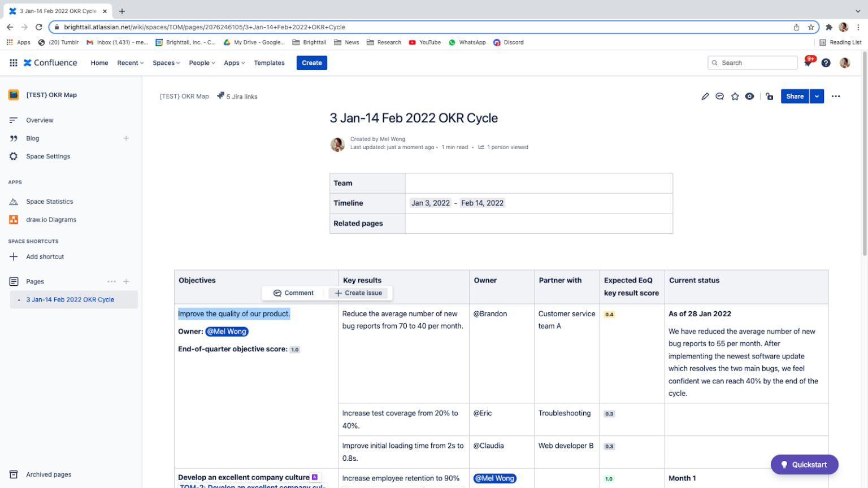Screen dimensions: 868x488
Task: Click the app switcher grid icon
Action: [x=12, y=63]
